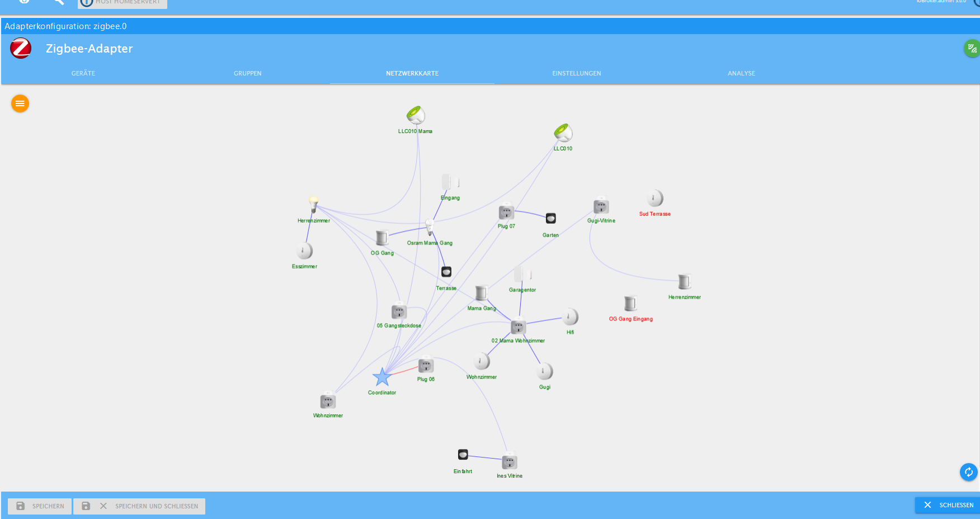Click the blue refresh map button
The height and width of the screenshot is (519, 980).
(969, 472)
